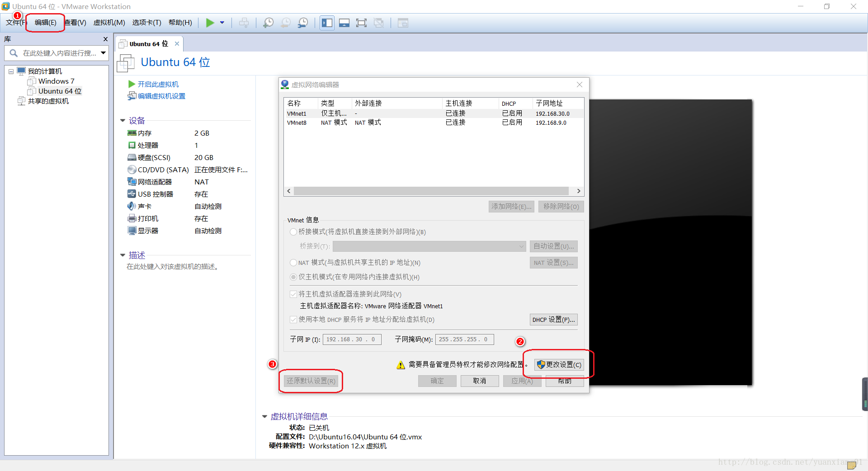Click the DHCP 设置(P)... button
The height and width of the screenshot is (471, 868).
(x=553, y=320)
